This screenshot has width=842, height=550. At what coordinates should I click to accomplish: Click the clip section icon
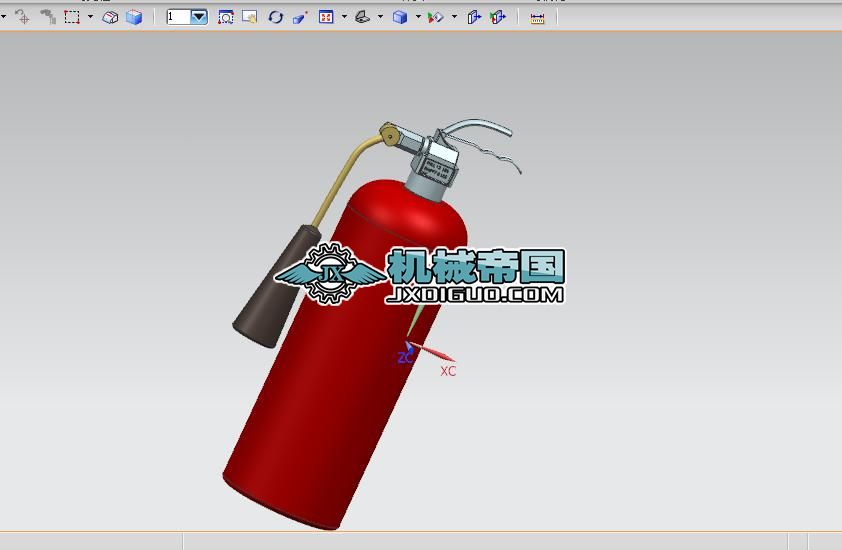[x=474, y=18]
